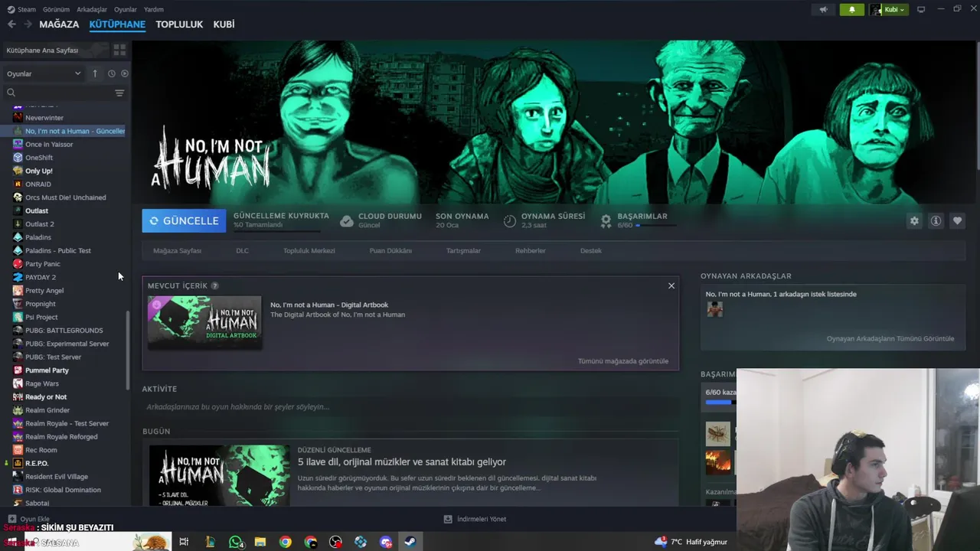Open Task View in the taskbar
Viewport: 980px width, 551px height.
click(184, 542)
